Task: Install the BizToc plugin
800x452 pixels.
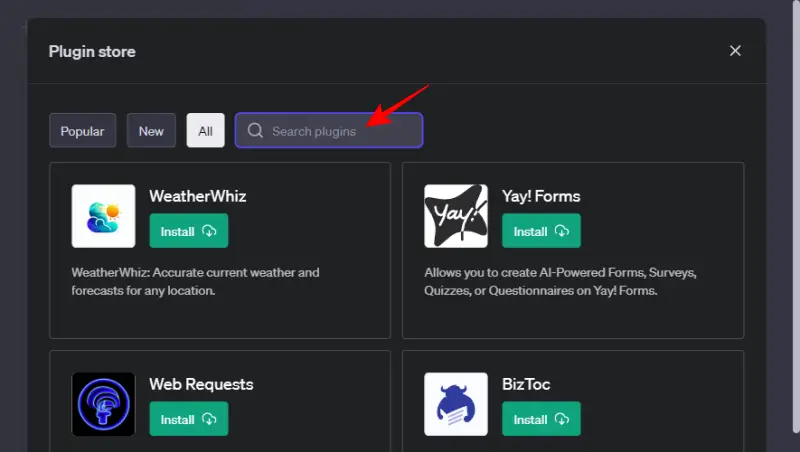Action: 540,420
